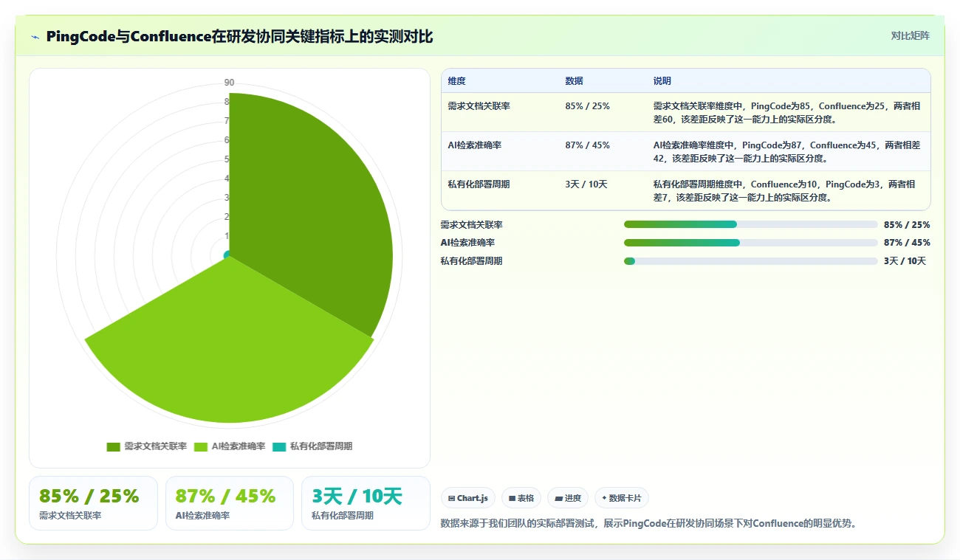Click the description mentioning 相差42
This screenshot has height=560, width=960.
coord(787,151)
